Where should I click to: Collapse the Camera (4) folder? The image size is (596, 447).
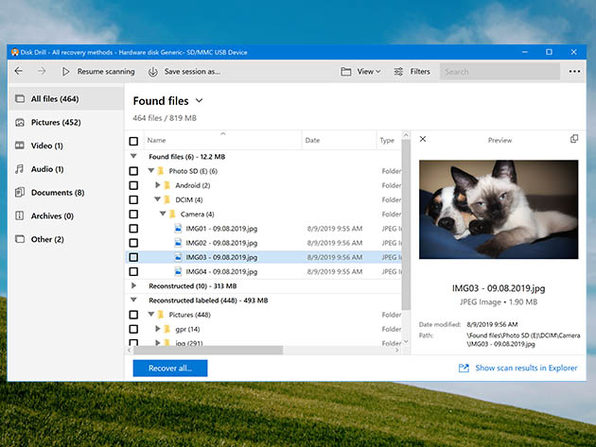pyautogui.click(x=163, y=214)
